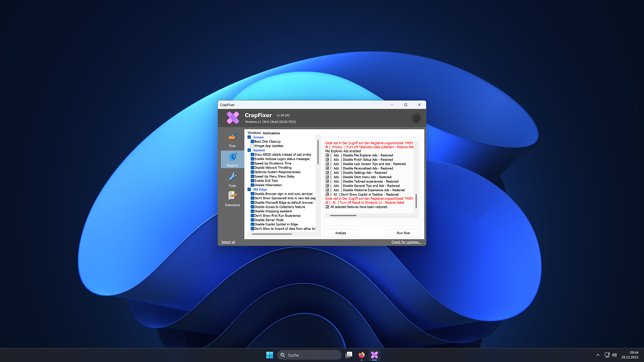The width and height of the screenshot is (644, 362).
Task: Open the Extensions section
Action: [x=232, y=199]
